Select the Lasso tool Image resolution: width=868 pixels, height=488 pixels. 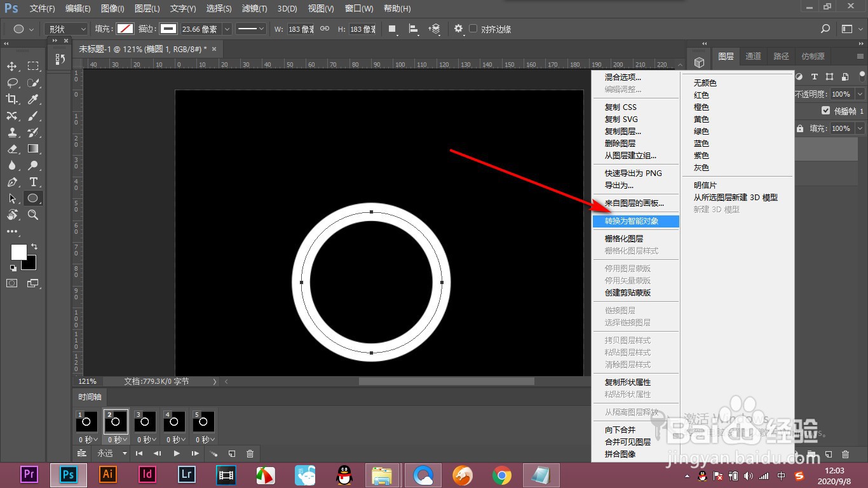(x=12, y=83)
